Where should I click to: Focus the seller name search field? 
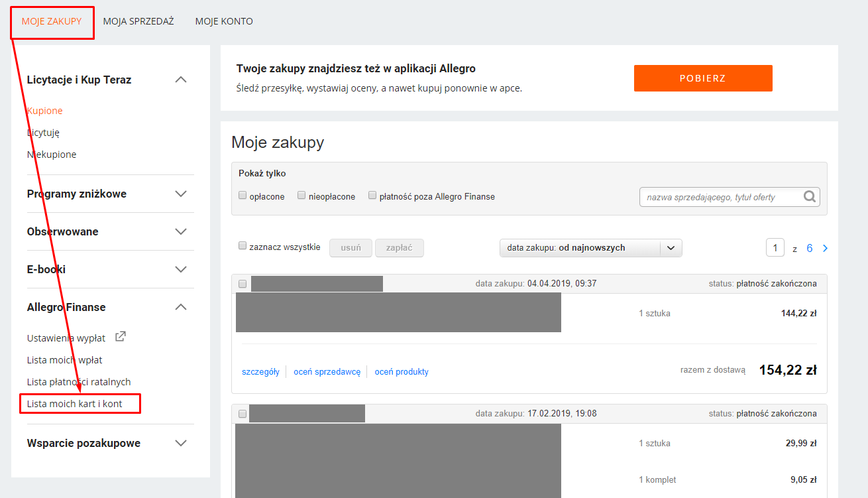(x=722, y=197)
